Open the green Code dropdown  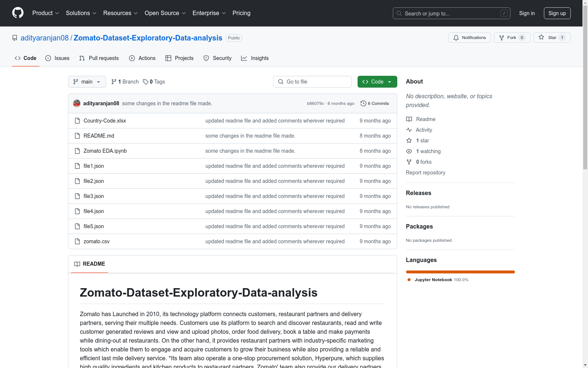(x=377, y=82)
